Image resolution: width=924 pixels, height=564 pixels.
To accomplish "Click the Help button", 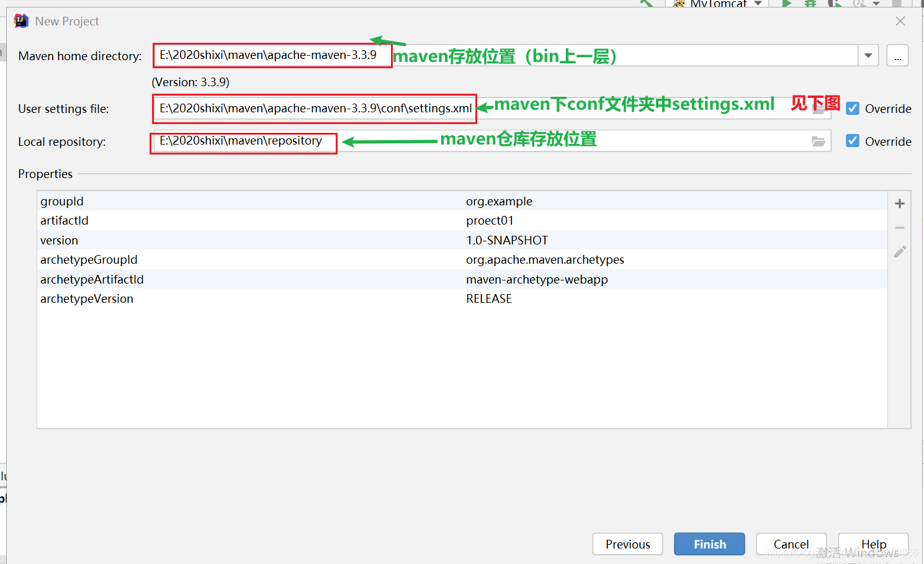I will 873,544.
